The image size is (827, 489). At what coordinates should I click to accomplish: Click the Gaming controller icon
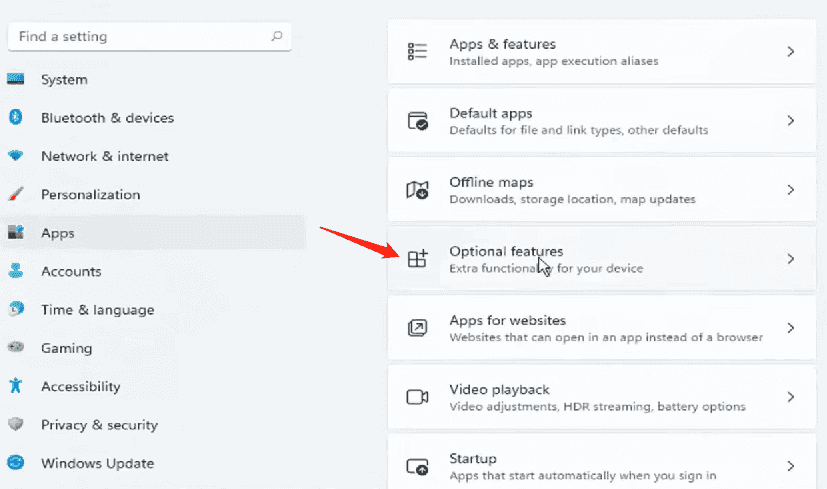pyautogui.click(x=16, y=347)
